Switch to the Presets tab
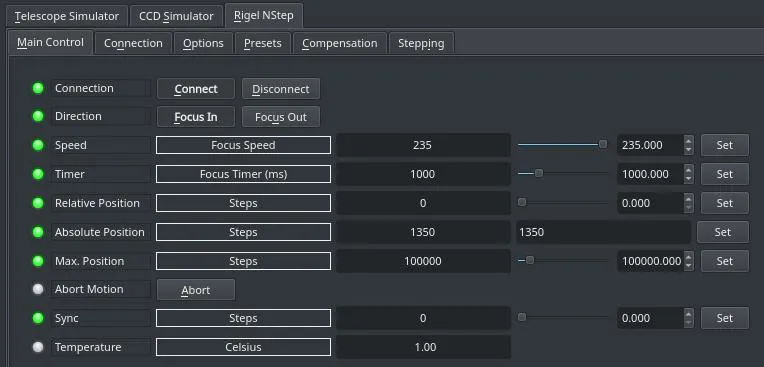This screenshot has height=367, width=764. pos(263,43)
